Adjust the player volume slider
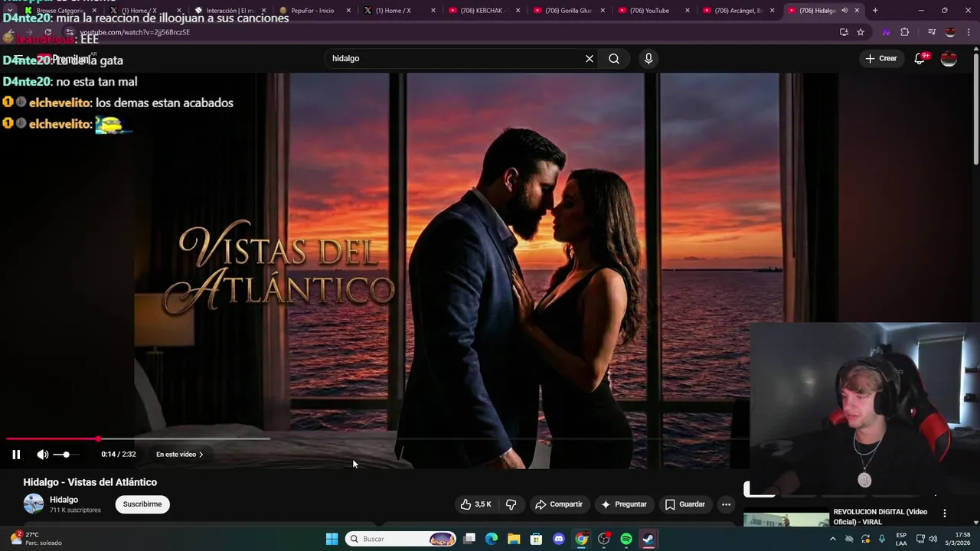This screenshot has height=551, width=980. pos(67,455)
